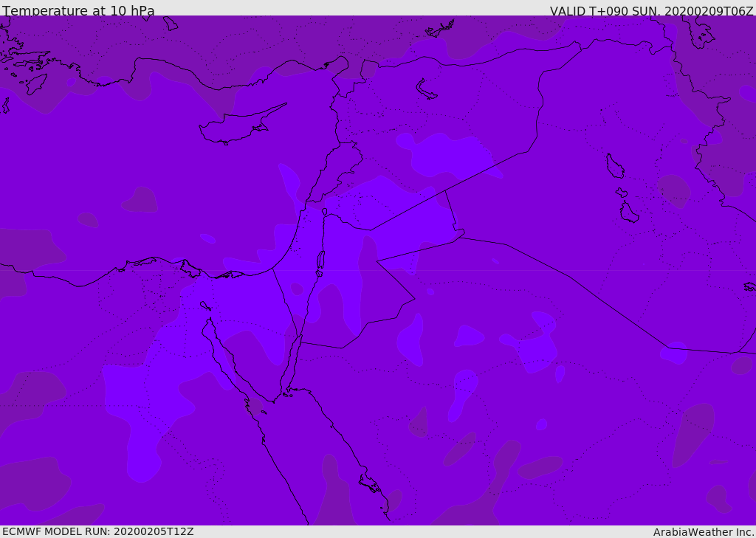Click the ECMWF MODEL RUN label

point(97,531)
